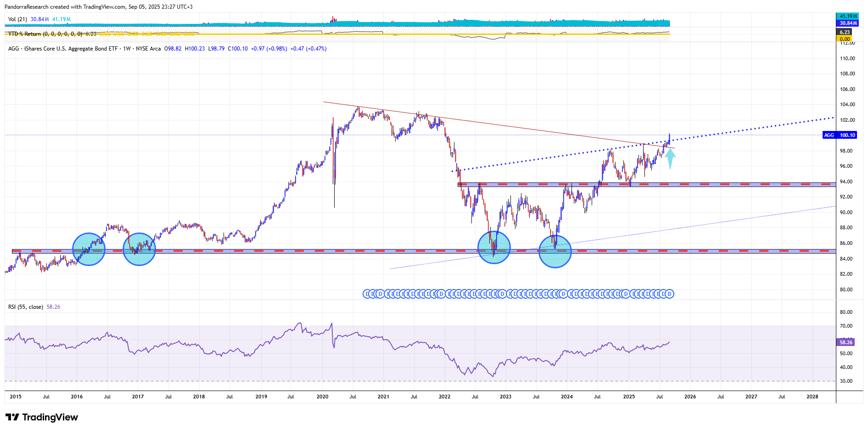Click the 2024 label on time axis
This screenshot has width=868, height=431.
tap(567, 397)
